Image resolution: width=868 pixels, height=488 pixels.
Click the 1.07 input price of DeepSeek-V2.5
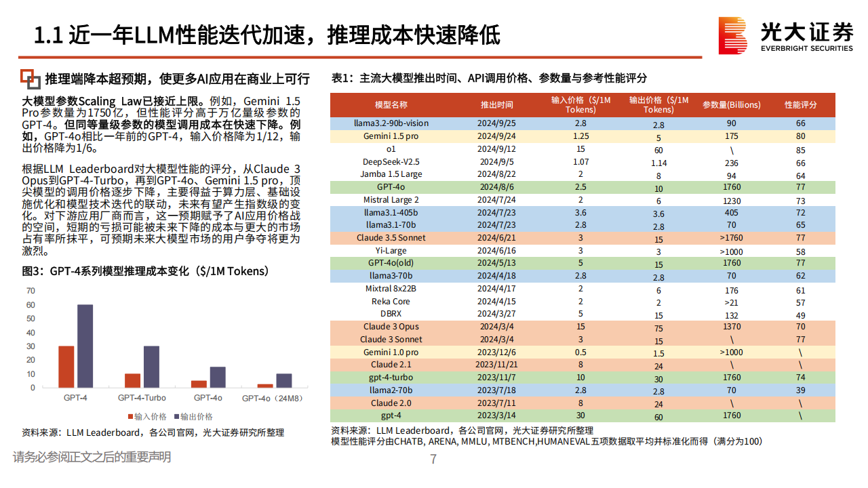coord(580,161)
